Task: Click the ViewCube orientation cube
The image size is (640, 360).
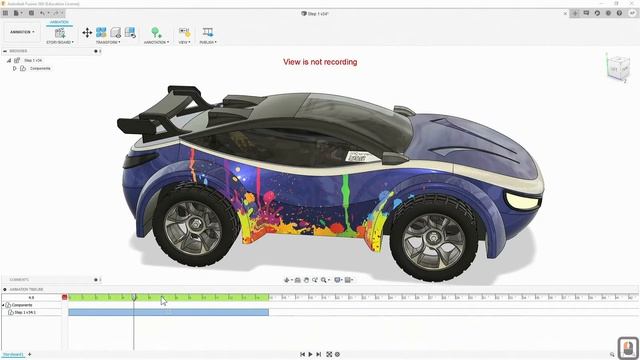Action: point(618,68)
